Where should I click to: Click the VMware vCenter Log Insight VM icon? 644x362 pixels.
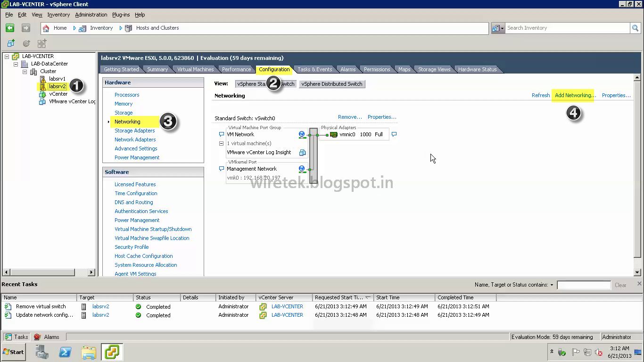pyautogui.click(x=302, y=153)
